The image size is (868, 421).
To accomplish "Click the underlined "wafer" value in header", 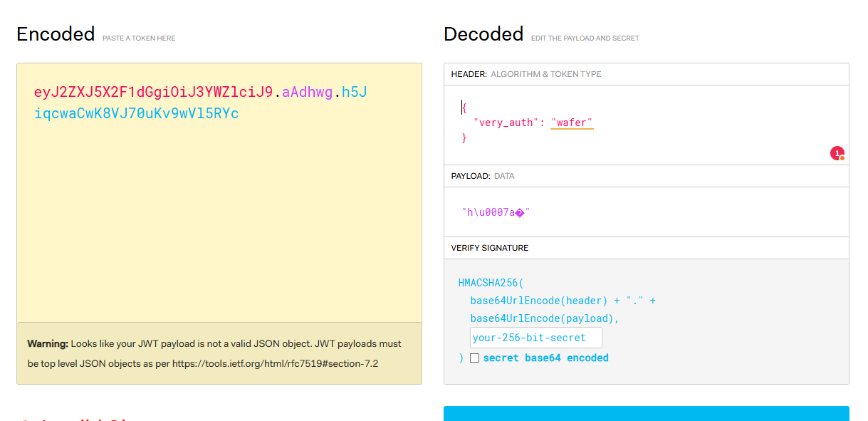I will [x=572, y=123].
